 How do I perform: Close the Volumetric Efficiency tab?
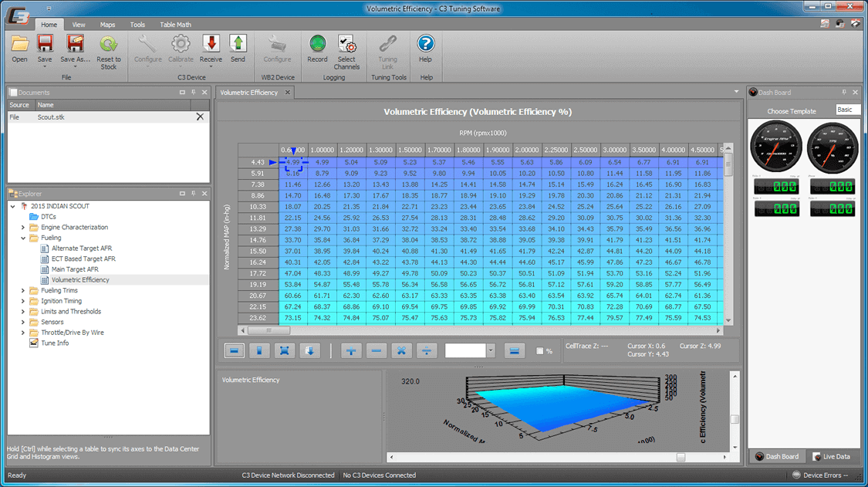[288, 93]
